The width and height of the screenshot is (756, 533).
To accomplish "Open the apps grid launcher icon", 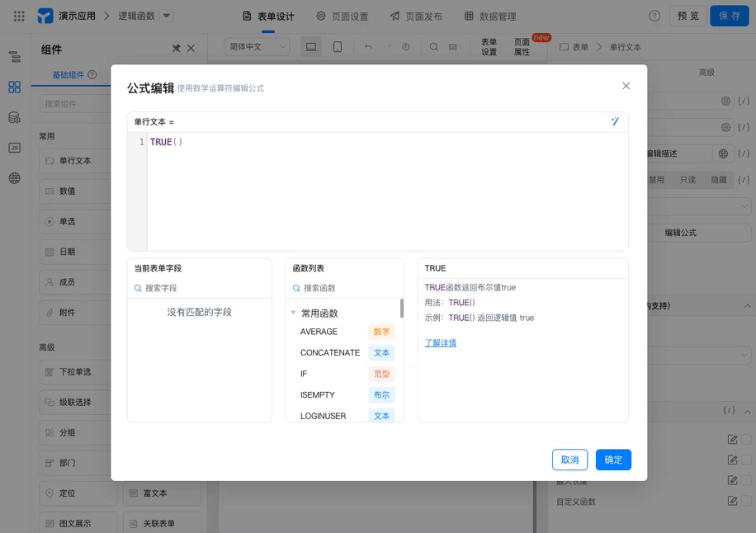I will tap(19, 17).
